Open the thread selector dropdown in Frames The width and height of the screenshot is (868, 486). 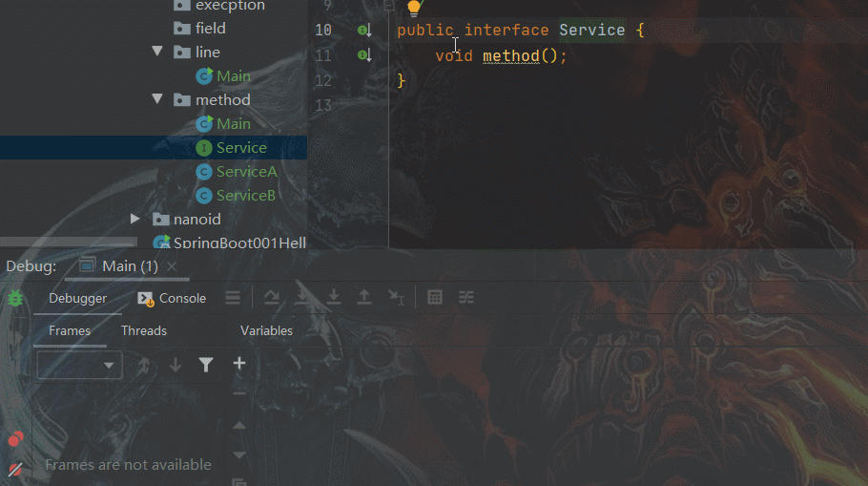coord(79,365)
